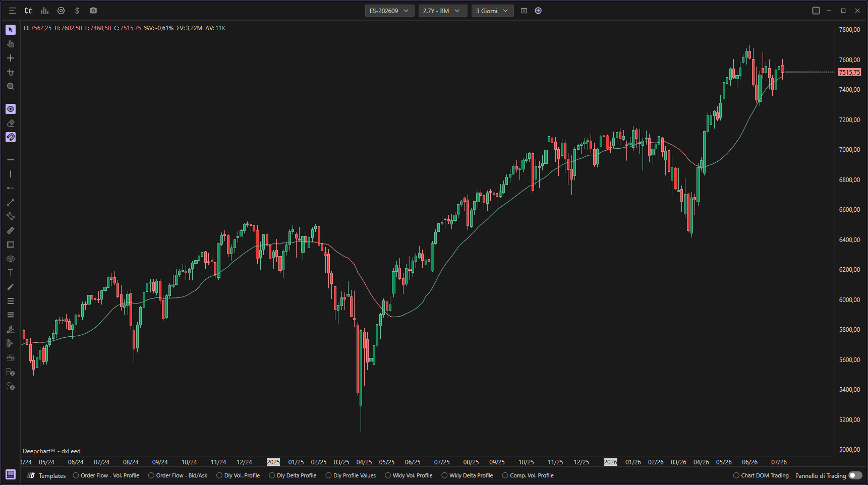Select the arrow pointer tool

(11, 30)
